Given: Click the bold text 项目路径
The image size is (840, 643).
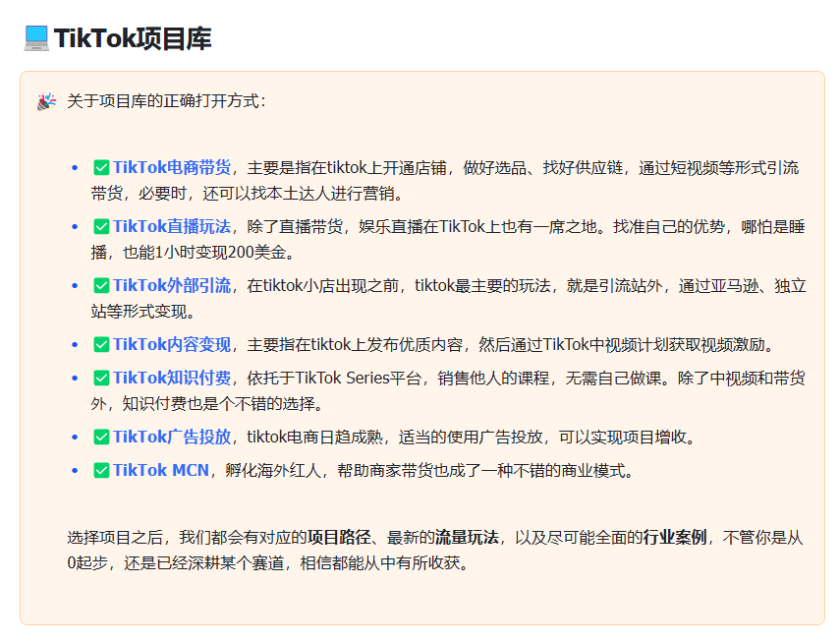Looking at the screenshot, I should 339,538.
